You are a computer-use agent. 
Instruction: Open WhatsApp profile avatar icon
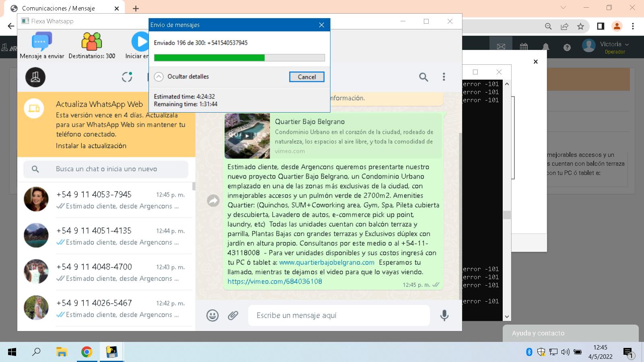tap(35, 77)
